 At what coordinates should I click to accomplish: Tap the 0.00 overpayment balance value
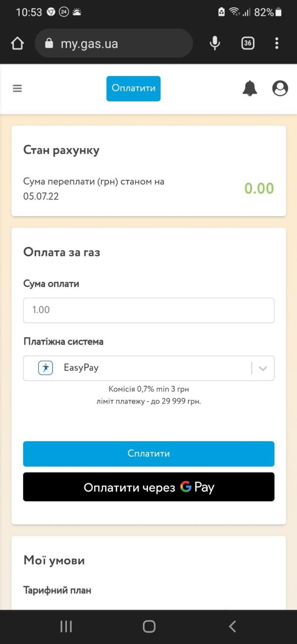pyautogui.click(x=259, y=188)
